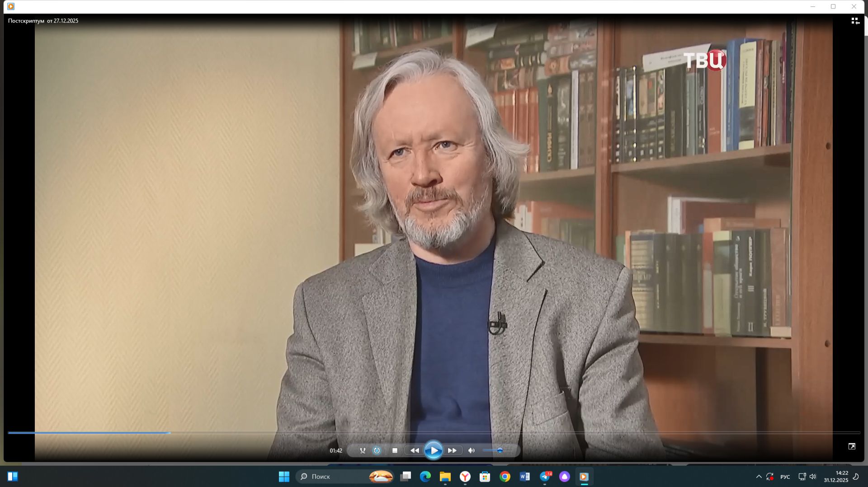Enter full-screen view using corner icon
This screenshot has height=487, width=868.
point(852,446)
